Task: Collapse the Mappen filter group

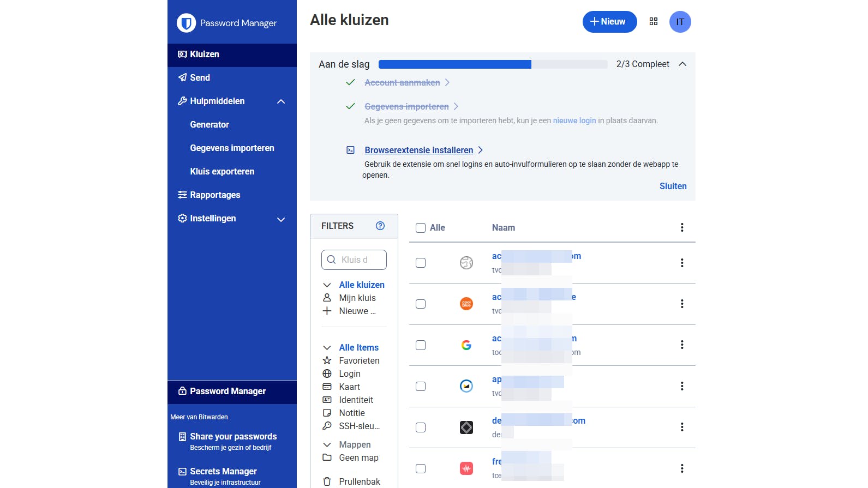Action: pyautogui.click(x=327, y=444)
